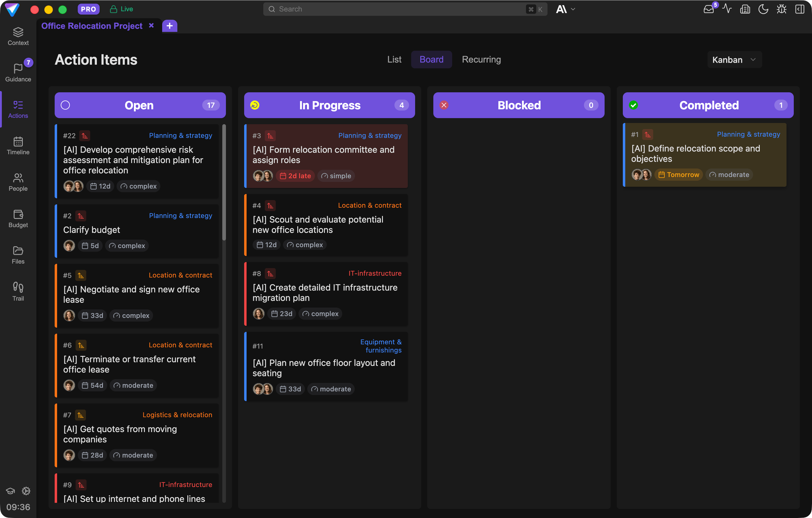Report a bug via the bug icon
812x518 pixels.
[x=781, y=9]
